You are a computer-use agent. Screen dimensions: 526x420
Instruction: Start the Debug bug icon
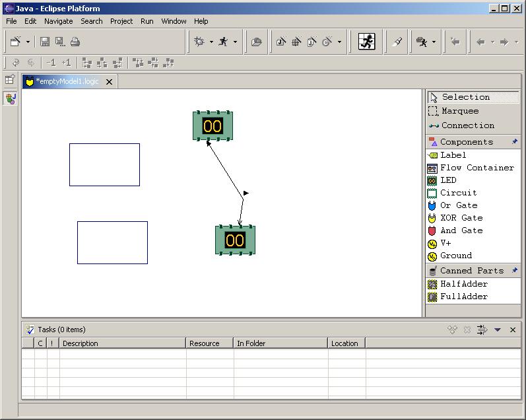tap(199, 42)
